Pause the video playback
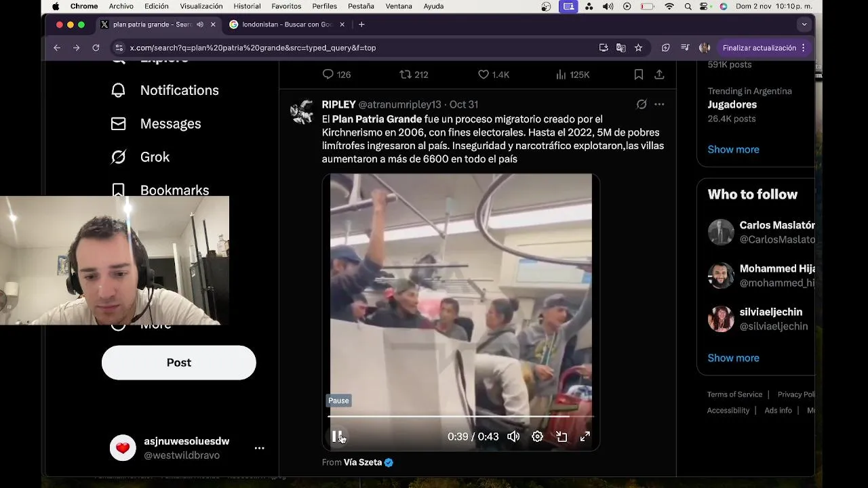 click(337, 436)
